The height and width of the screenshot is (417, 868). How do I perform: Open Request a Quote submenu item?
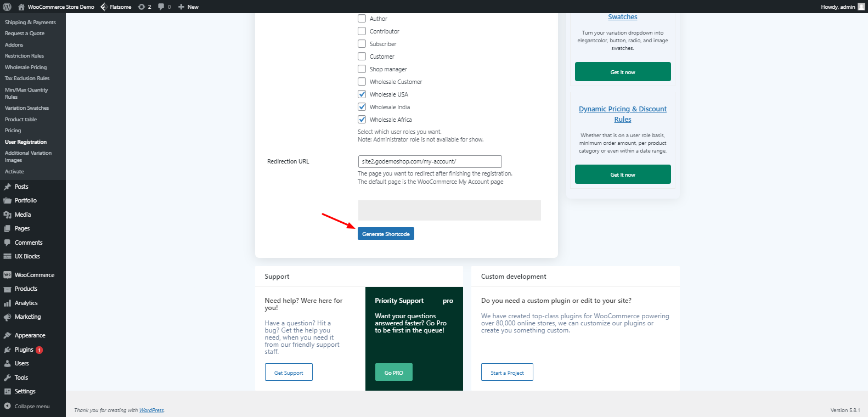[x=25, y=33]
